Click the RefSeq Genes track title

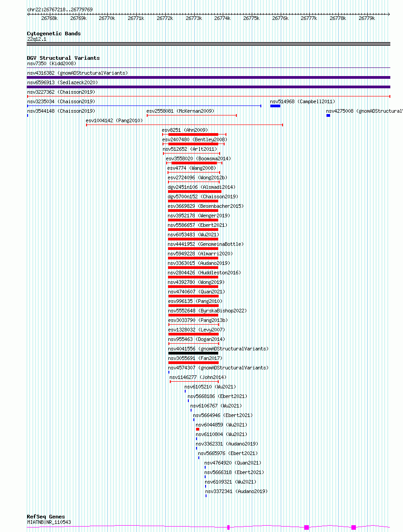point(46,517)
